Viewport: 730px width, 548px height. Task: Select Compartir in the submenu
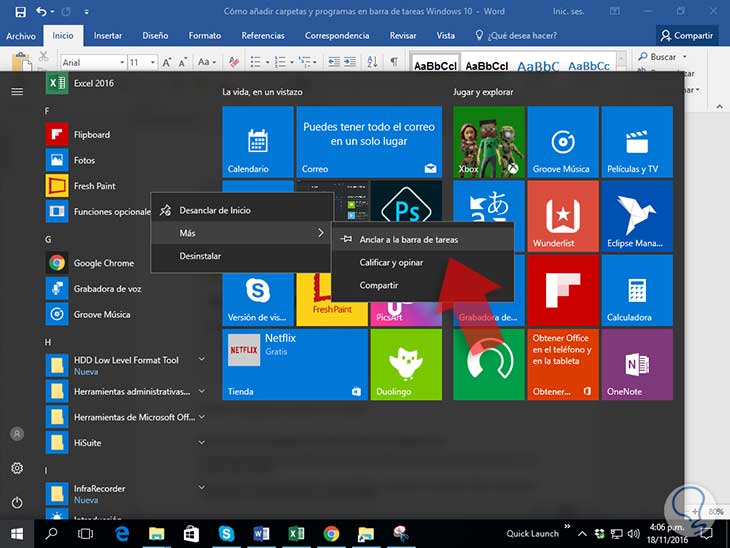click(x=423, y=285)
